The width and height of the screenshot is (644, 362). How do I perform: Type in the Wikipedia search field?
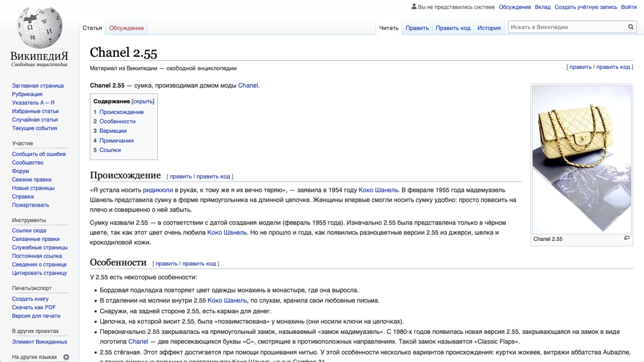pos(566,27)
